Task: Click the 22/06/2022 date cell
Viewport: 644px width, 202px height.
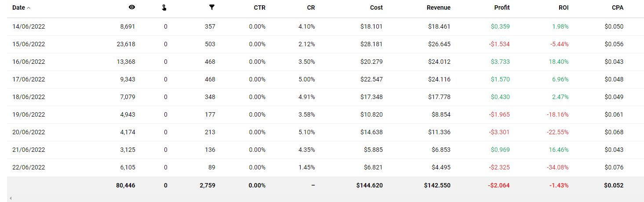Action: tap(29, 167)
